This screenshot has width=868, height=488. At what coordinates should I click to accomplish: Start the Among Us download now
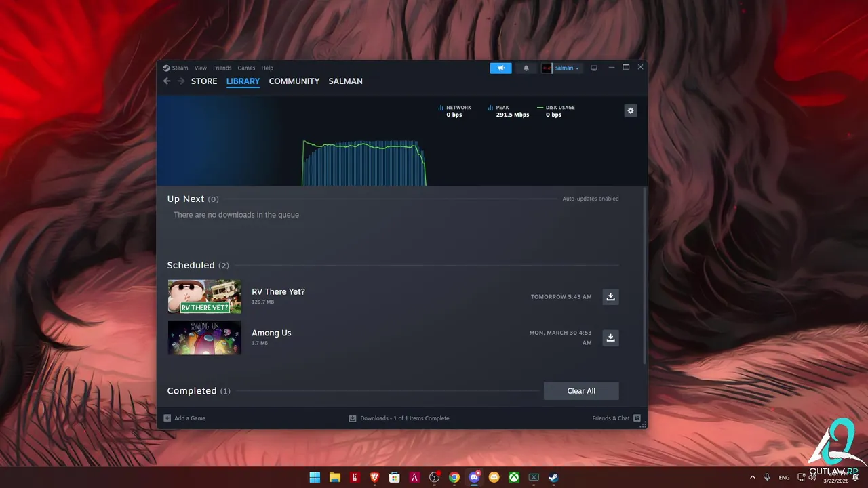[x=610, y=338]
